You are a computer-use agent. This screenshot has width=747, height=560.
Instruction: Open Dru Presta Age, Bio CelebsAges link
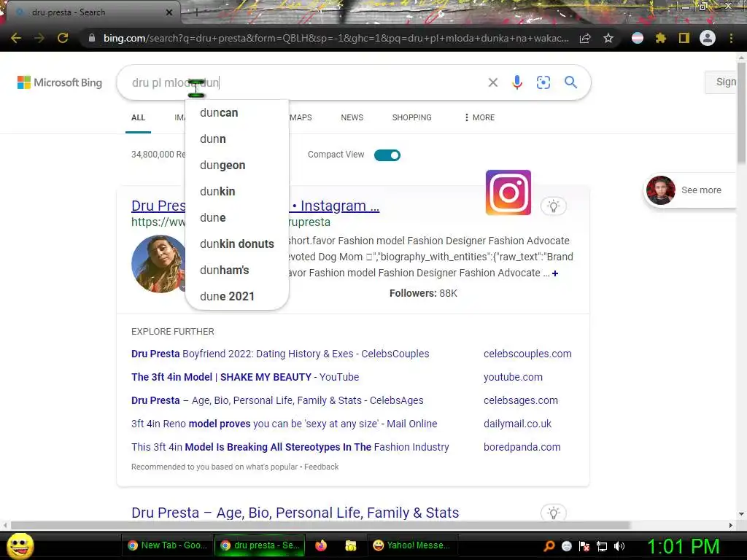[x=277, y=400]
